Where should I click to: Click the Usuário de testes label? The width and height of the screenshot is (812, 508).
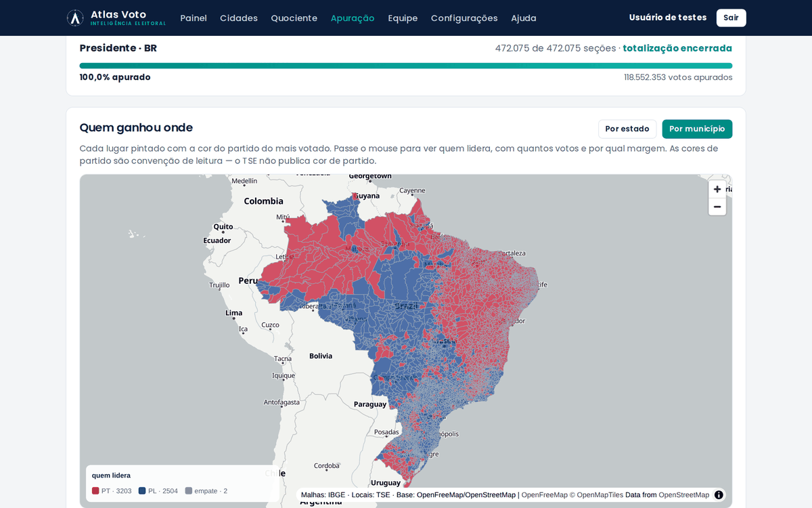click(668, 18)
